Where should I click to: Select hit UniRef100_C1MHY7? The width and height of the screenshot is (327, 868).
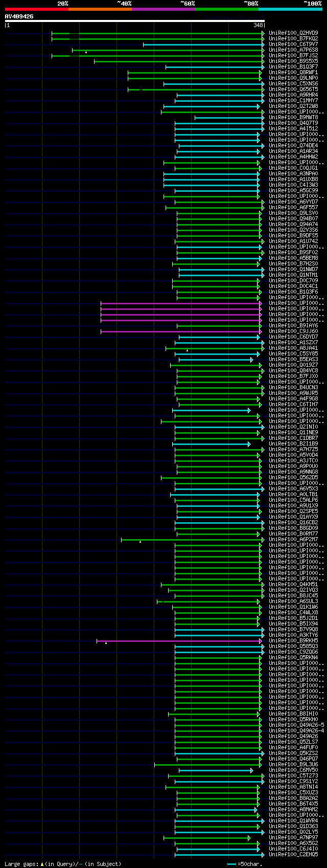click(x=293, y=101)
